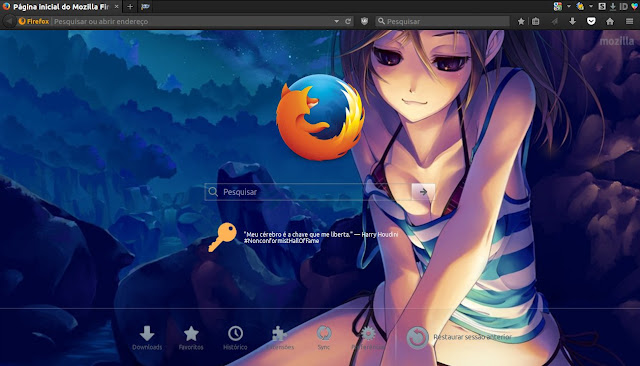The width and height of the screenshot is (640, 366).
Task: Select the 'Página inicial do Mozilla Firefox' tab
Action: point(61,7)
